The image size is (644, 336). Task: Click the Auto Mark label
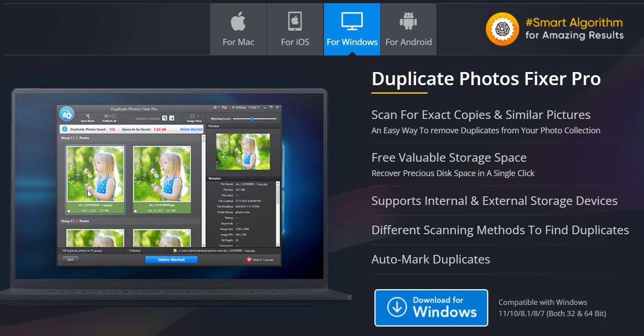[87, 121]
